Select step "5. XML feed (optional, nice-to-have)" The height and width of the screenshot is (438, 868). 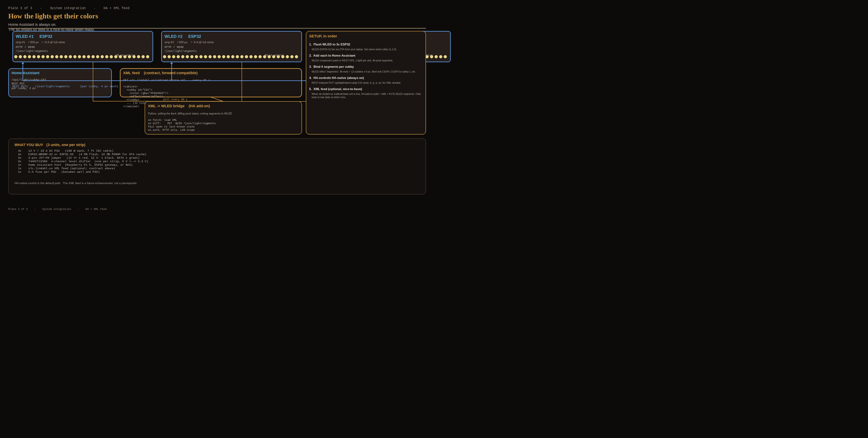[336, 89]
